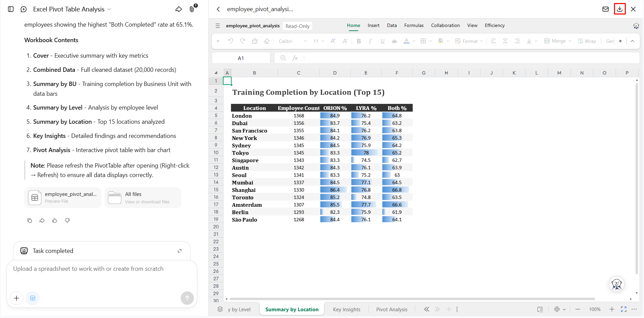
Task: Toggle bold formatting
Action: (x=359, y=41)
